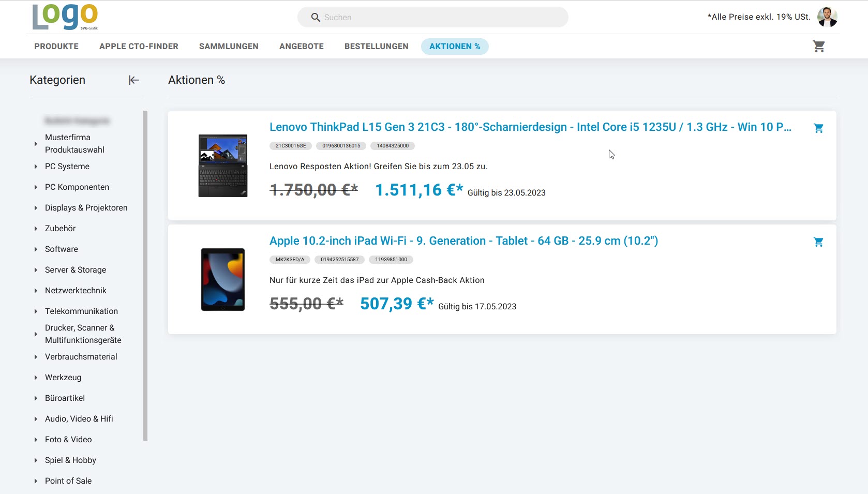This screenshot has width=868, height=494.
Task: Go to SAMMLUNGEN
Action: coord(229,47)
